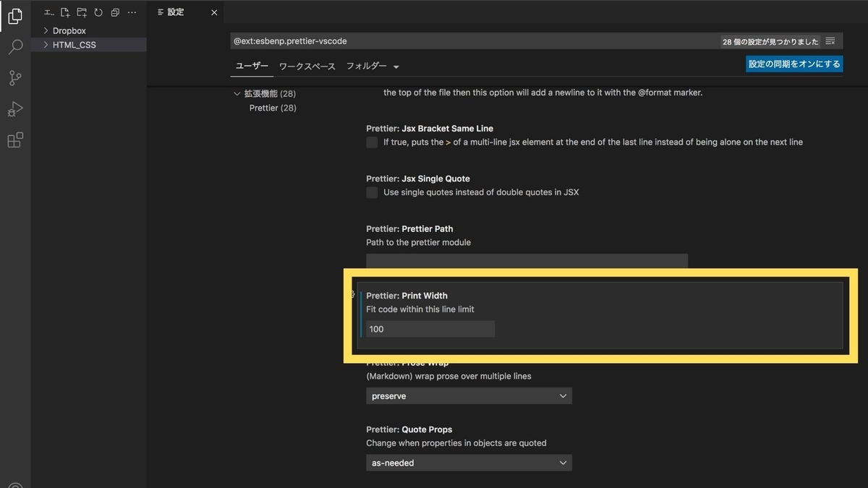Click the Prettier: Jsx Bracket Same Line title
This screenshot has height=488, width=868.
click(430, 129)
